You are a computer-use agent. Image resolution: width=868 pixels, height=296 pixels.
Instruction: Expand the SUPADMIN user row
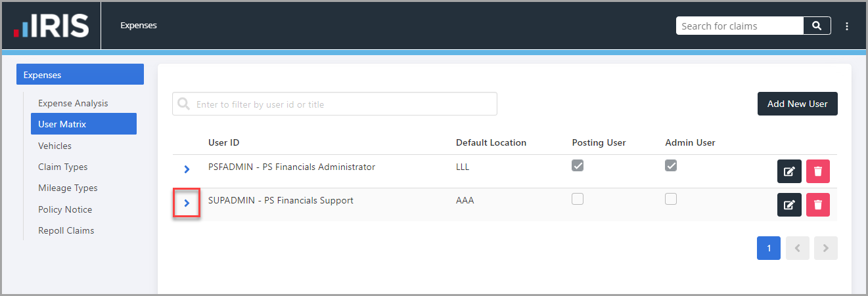pyautogui.click(x=187, y=203)
